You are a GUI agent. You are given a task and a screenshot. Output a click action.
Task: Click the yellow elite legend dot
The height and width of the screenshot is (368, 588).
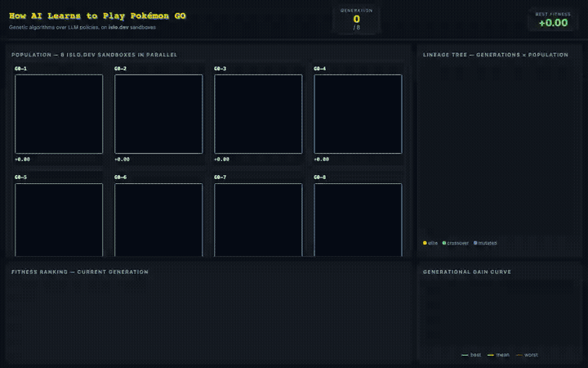[425, 243]
